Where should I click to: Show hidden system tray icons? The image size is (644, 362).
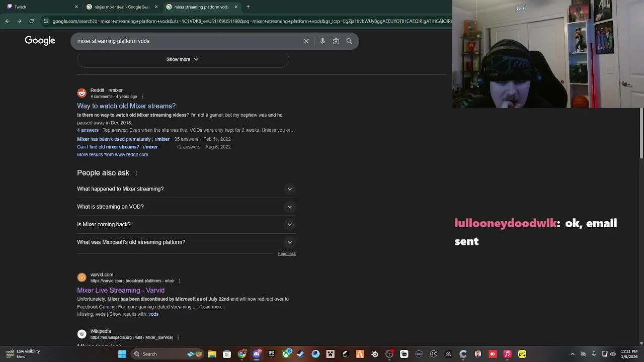[x=572, y=354]
